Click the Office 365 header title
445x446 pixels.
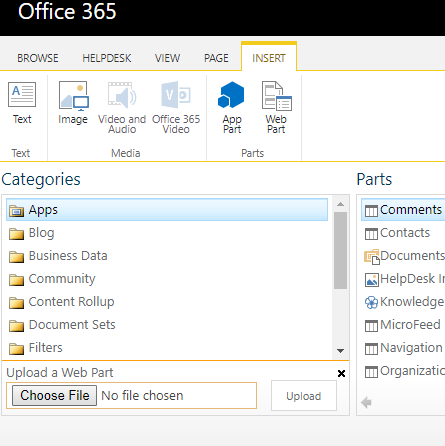click(x=67, y=12)
